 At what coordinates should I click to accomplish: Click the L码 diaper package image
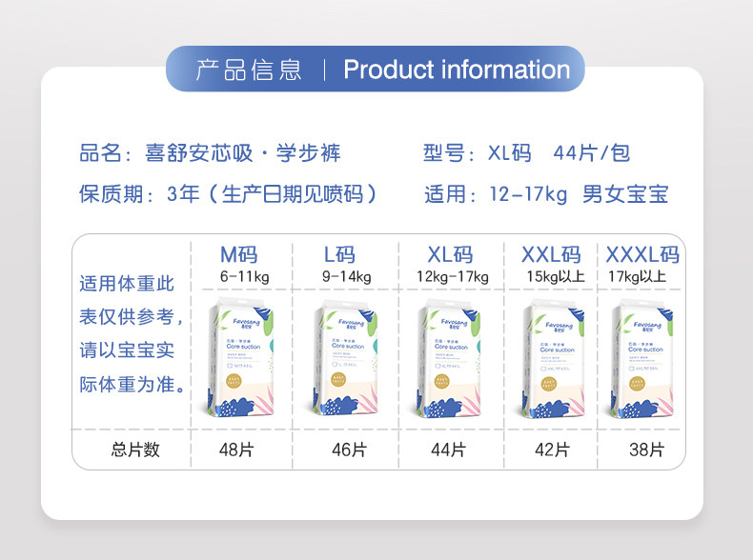pos(345,358)
